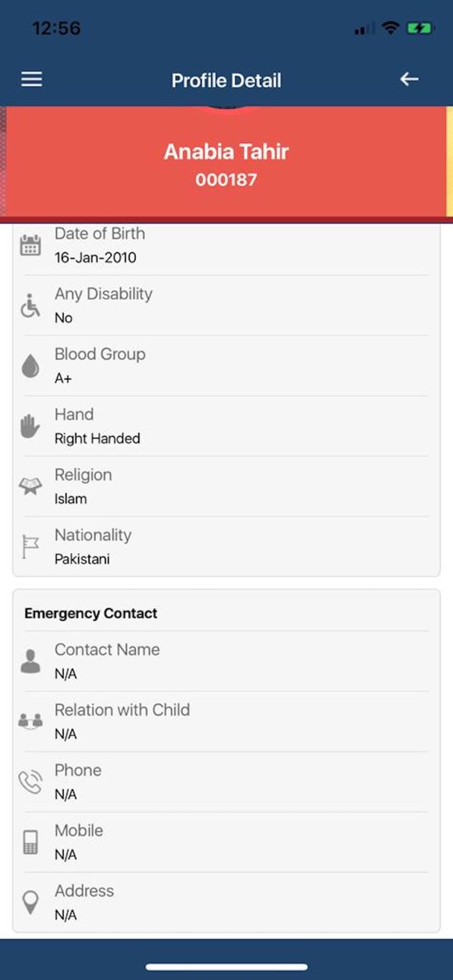Select the 16-Jan-2010 date value

coord(96,258)
